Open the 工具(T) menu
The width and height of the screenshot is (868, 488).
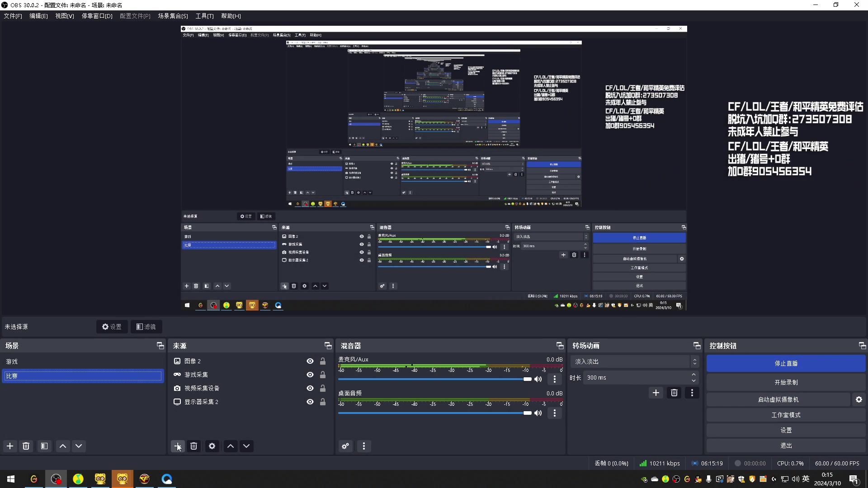pos(204,16)
